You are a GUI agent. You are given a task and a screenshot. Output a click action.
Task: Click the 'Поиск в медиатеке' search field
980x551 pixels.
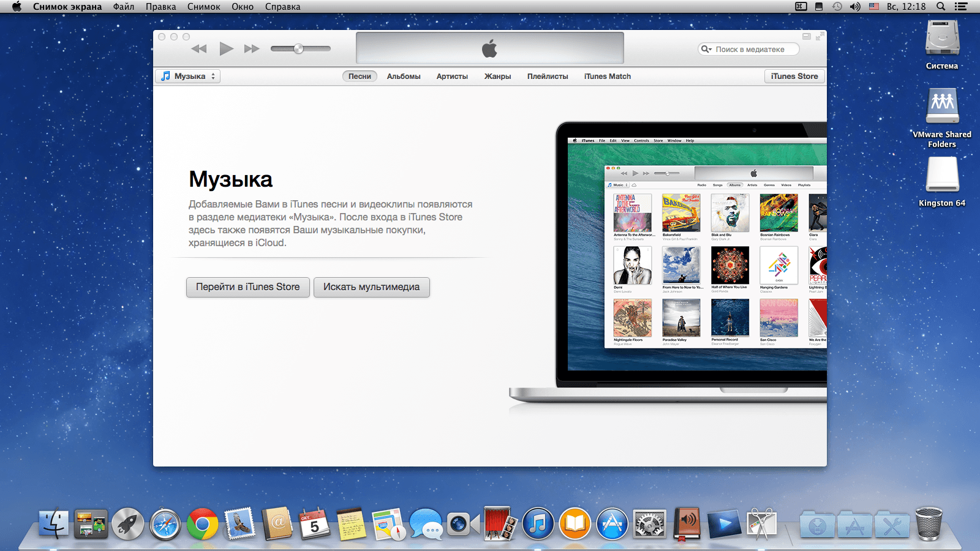748,49
